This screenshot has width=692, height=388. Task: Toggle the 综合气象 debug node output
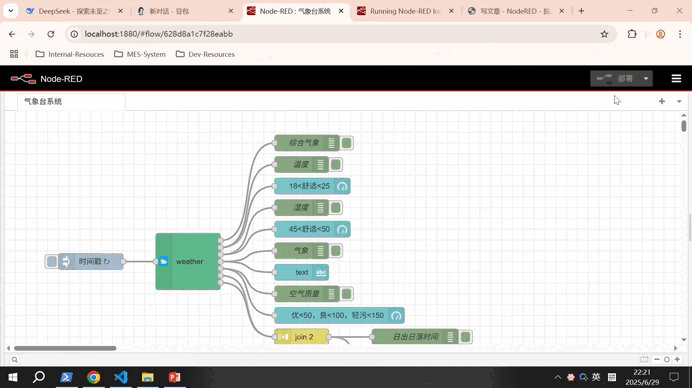pyautogui.click(x=346, y=143)
